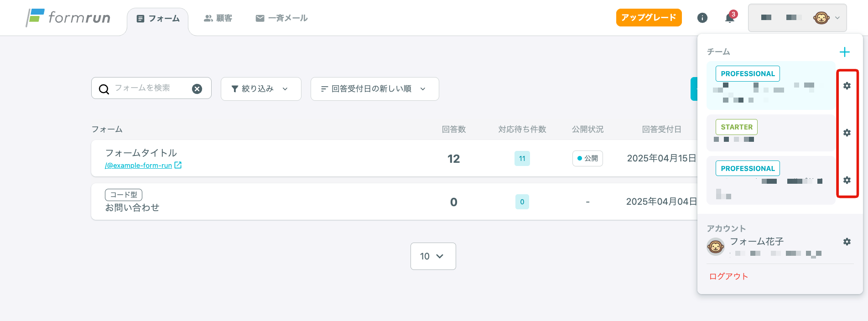Open the /@example-form-run link
This screenshot has height=321, width=868.
point(139,166)
